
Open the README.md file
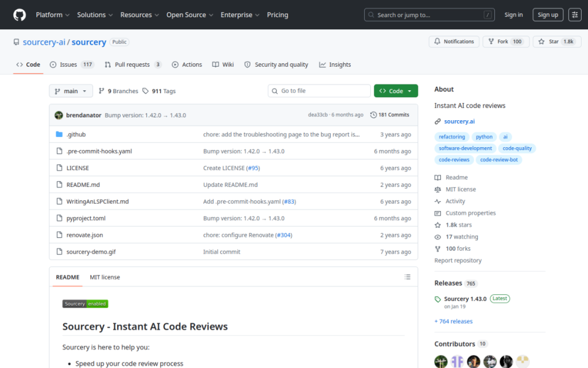[x=83, y=185]
